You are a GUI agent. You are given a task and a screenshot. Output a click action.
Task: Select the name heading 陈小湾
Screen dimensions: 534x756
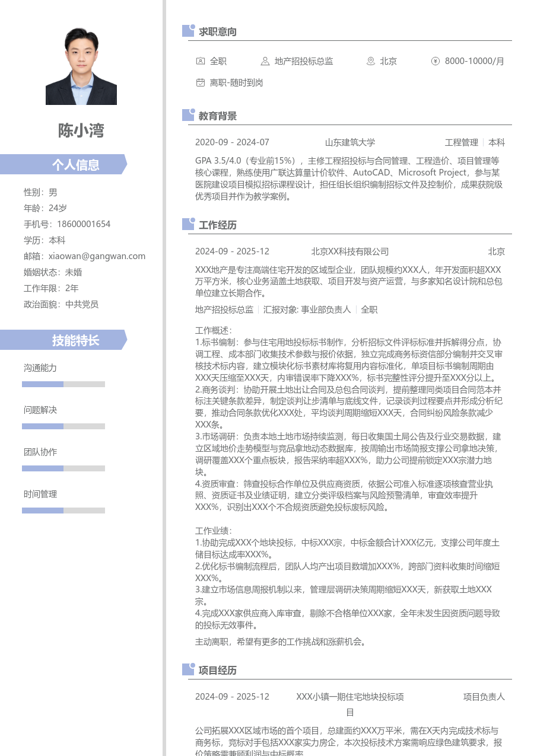point(81,130)
